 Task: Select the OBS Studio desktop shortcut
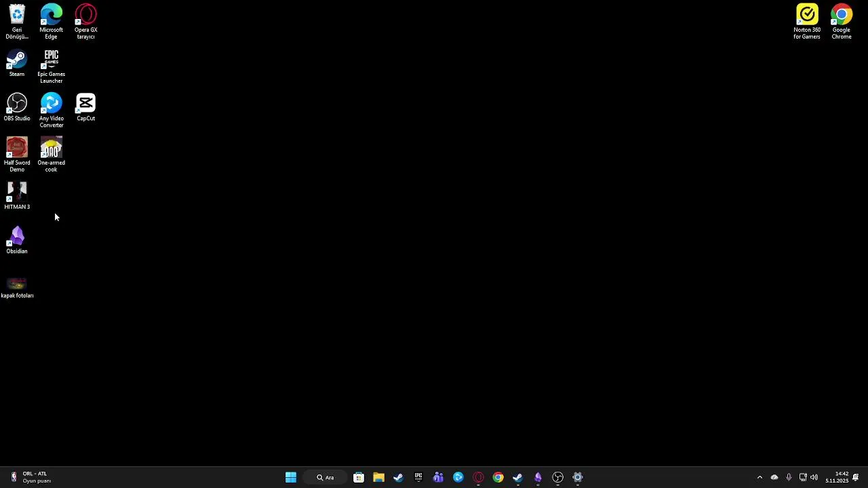pos(17,108)
